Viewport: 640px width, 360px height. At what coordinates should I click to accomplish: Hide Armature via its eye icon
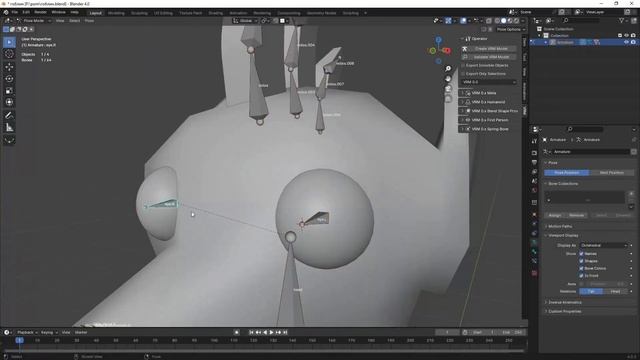tap(627, 42)
